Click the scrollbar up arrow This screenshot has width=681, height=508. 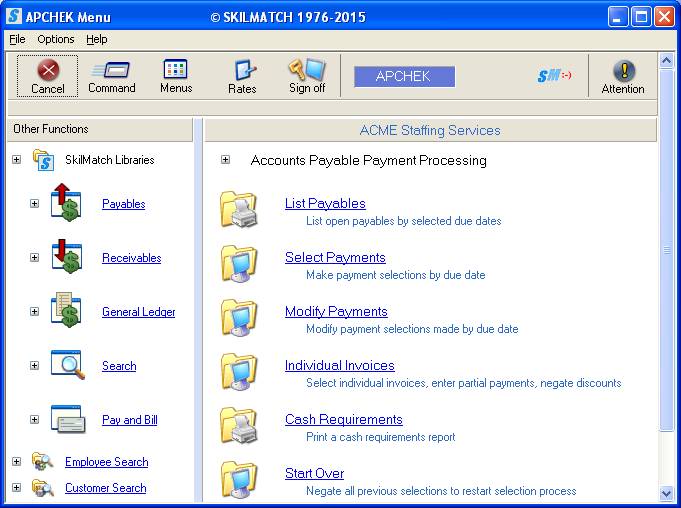click(666, 60)
